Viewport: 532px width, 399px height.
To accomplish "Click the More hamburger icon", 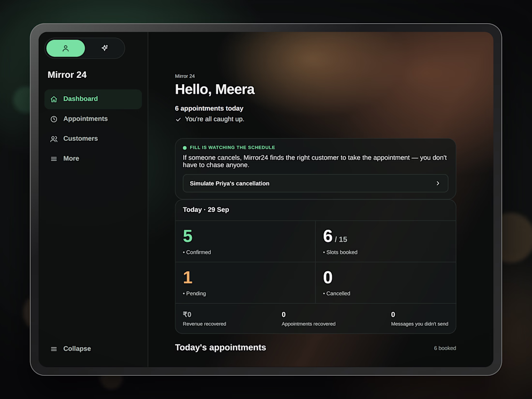I will pos(54,159).
